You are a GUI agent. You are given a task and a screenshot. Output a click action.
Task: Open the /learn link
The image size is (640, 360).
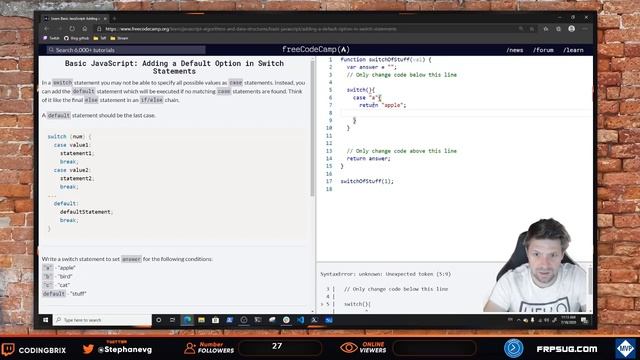click(x=573, y=50)
